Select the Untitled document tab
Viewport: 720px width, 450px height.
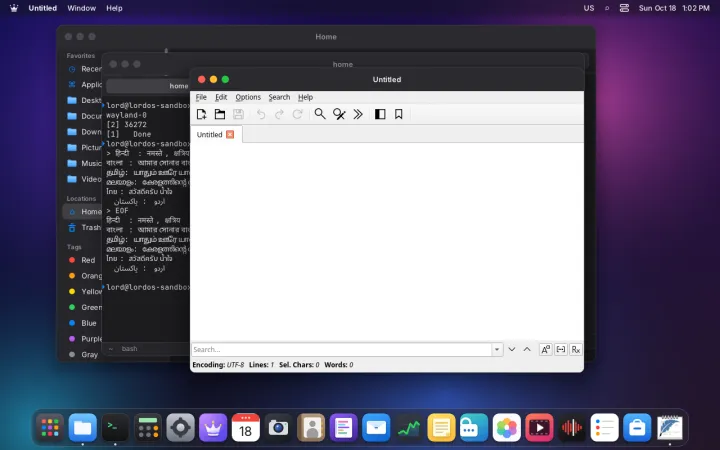point(216,135)
